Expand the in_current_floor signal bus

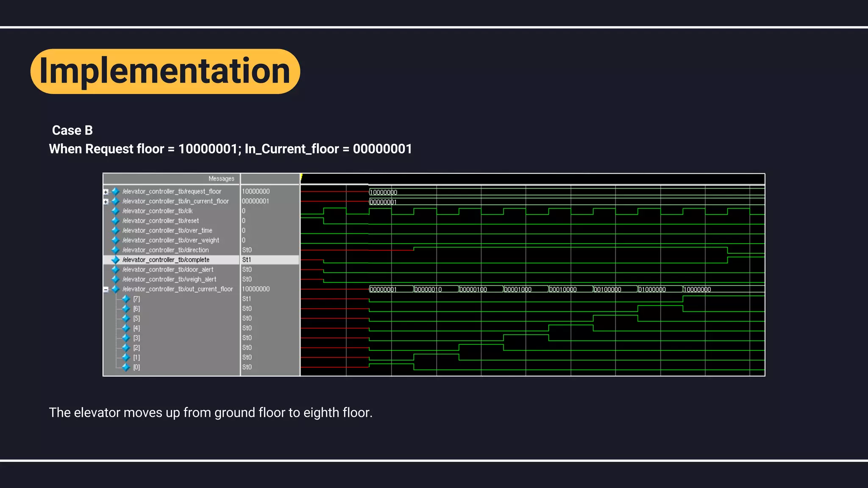pyautogui.click(x=106, y=202)
